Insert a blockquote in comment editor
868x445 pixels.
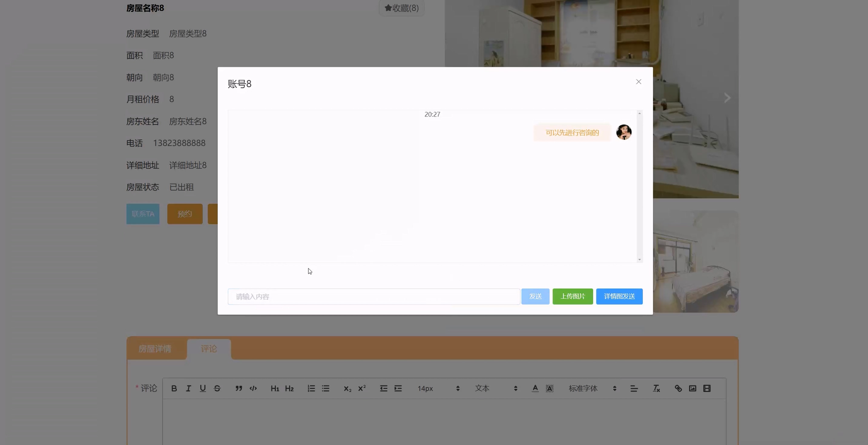coord(238,388)
